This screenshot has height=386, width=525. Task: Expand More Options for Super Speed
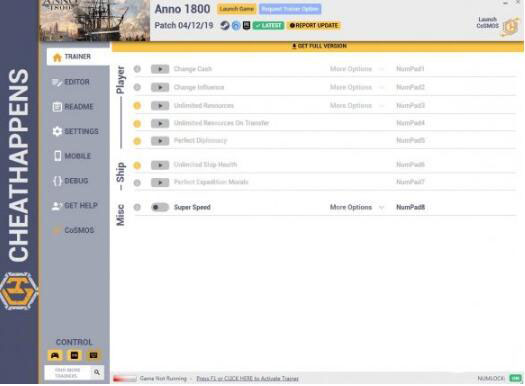click(x=357, y=207)
